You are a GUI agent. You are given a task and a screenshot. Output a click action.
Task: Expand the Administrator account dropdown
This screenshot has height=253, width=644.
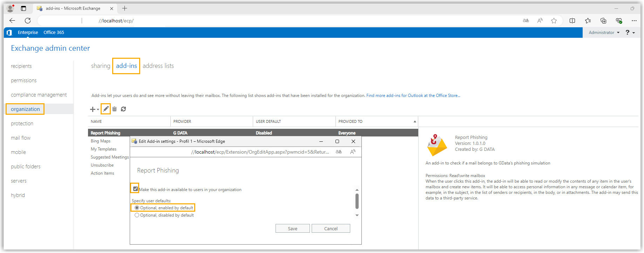click(604, 33)
